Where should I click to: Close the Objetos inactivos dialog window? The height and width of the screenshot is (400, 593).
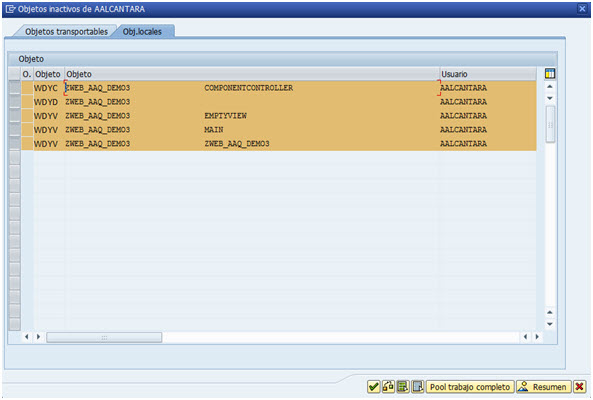(x=582, y=9)
